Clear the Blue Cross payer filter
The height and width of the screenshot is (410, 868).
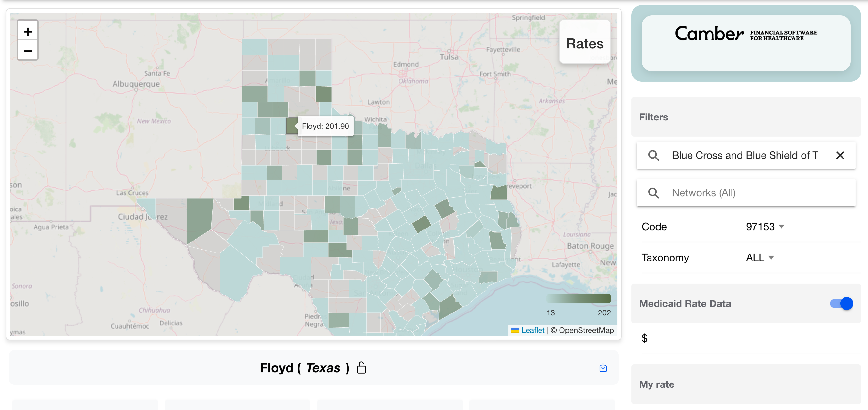[x=840, y=155]
